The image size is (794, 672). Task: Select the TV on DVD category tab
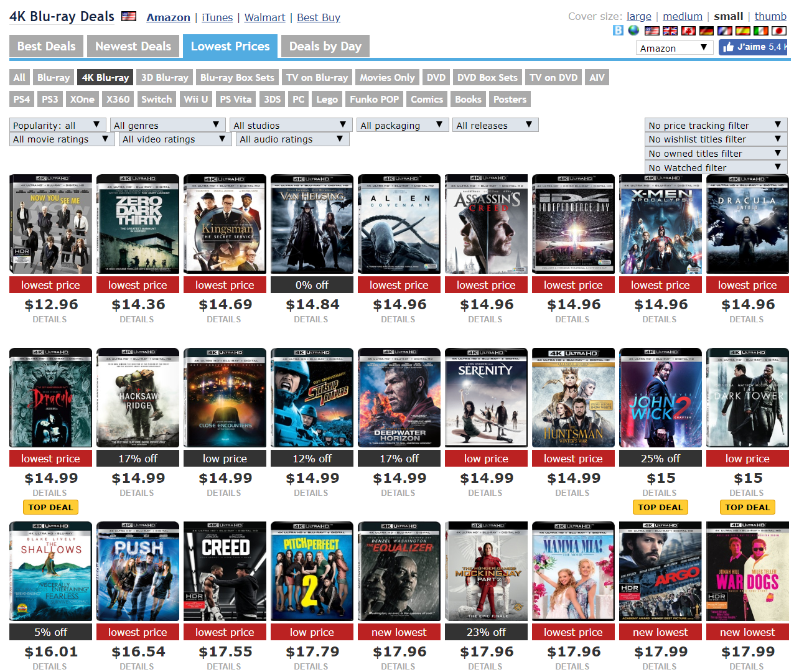554,77
